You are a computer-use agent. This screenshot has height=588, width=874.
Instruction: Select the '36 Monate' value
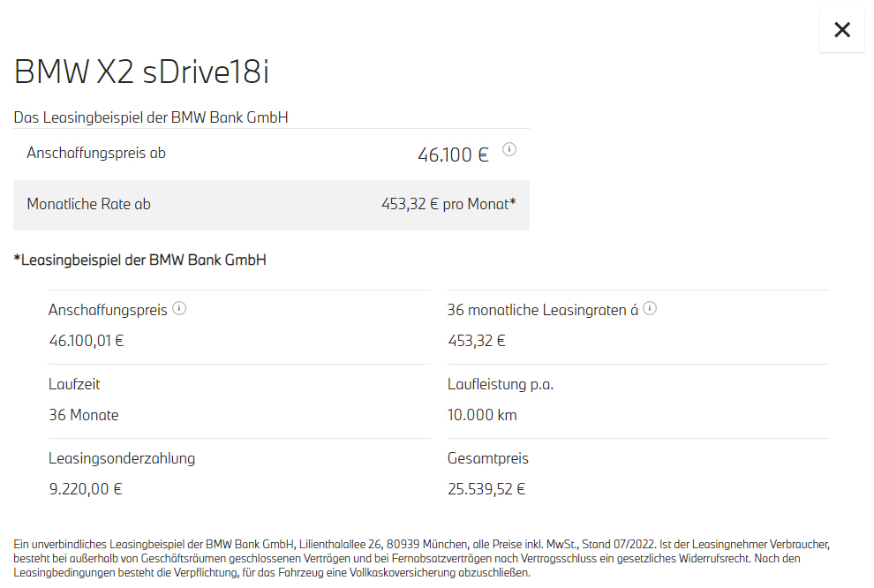[84, 415]
